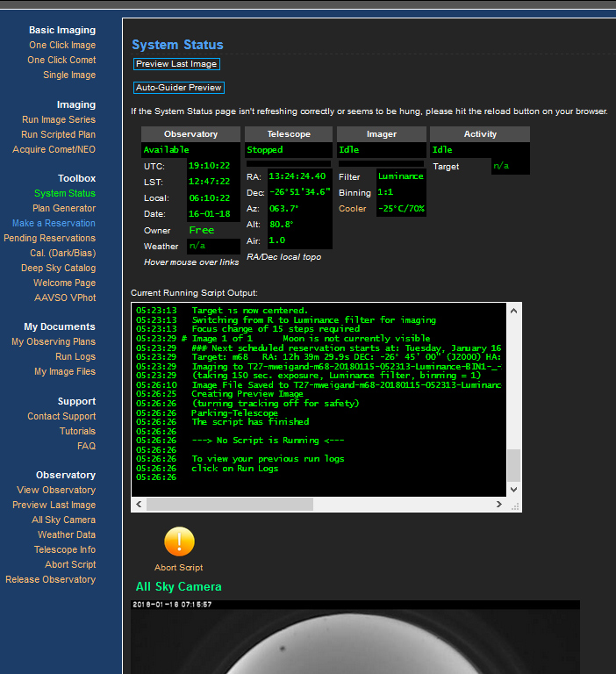Click Release Observatory in sidebar
The height and width of the screenshot is (674, 616).
pyautogui.click(x=50, y=579)
